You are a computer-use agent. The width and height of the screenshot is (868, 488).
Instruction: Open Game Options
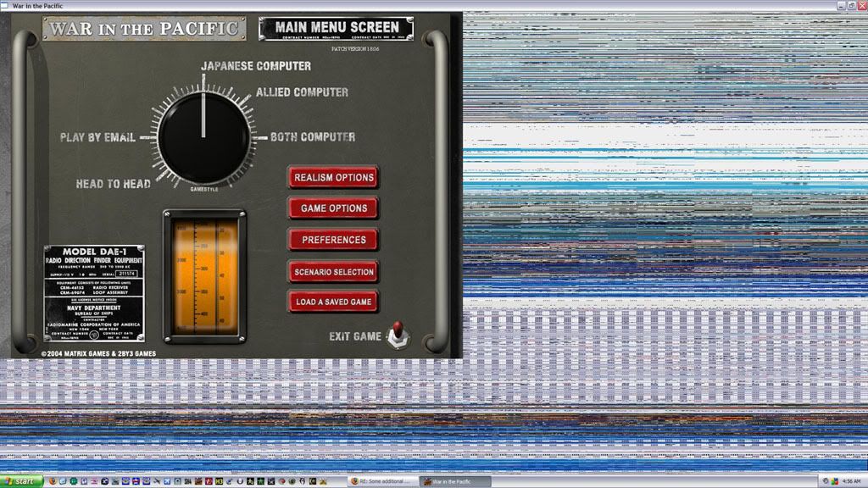[x=334, y=208]
